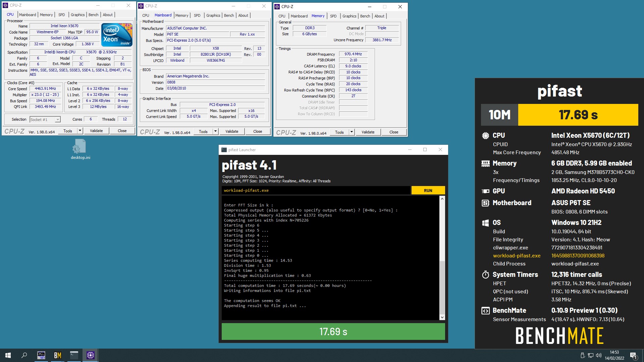This screenshot has height=362, width=644.
Task: Click Close button in the Memory window
Action: 394,132
